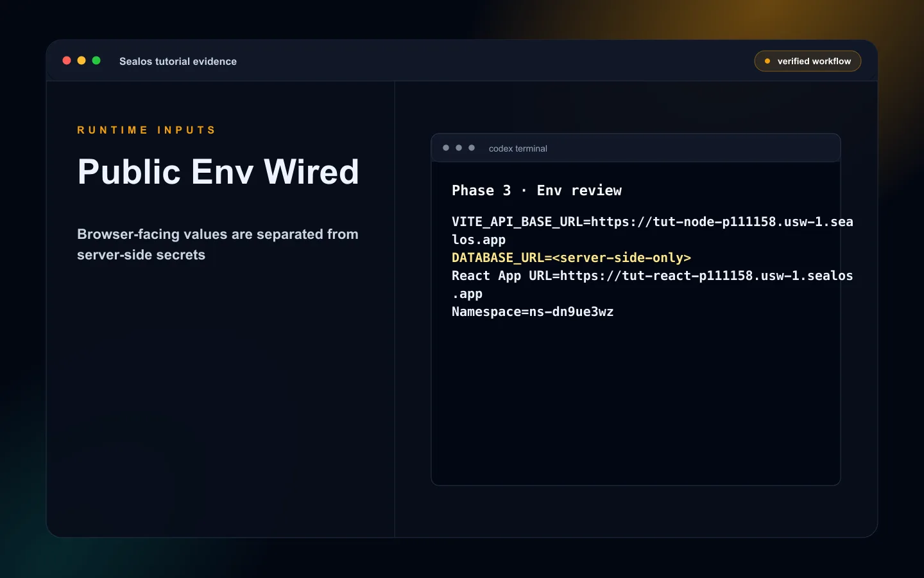Click the empty terminal area below the output
Viewport: 924px width, 578px height.
click(x=635, y=401)
